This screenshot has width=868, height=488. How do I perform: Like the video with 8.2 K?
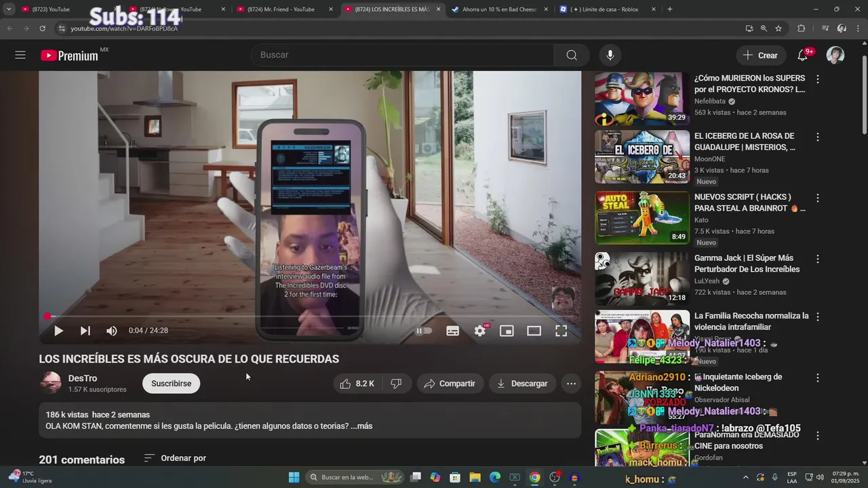coord(357,384)
